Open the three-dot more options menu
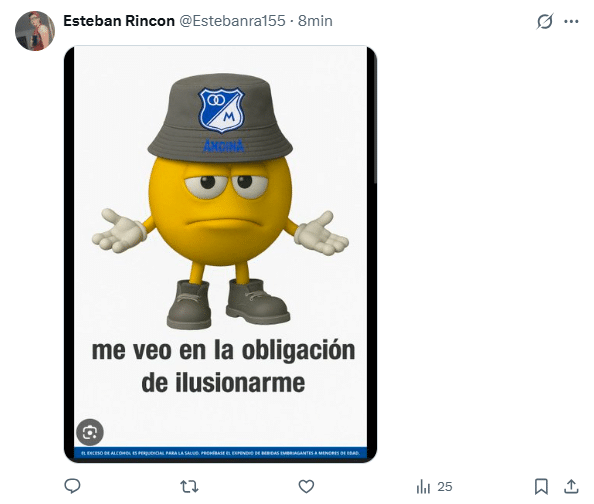 point(571,22)
